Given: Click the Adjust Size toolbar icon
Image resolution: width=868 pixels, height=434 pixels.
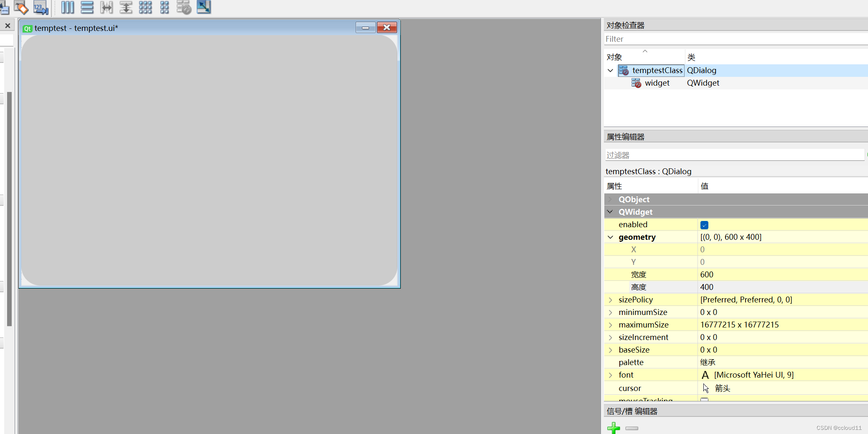Looking at the screenshot, I should (x=204, y=7).
